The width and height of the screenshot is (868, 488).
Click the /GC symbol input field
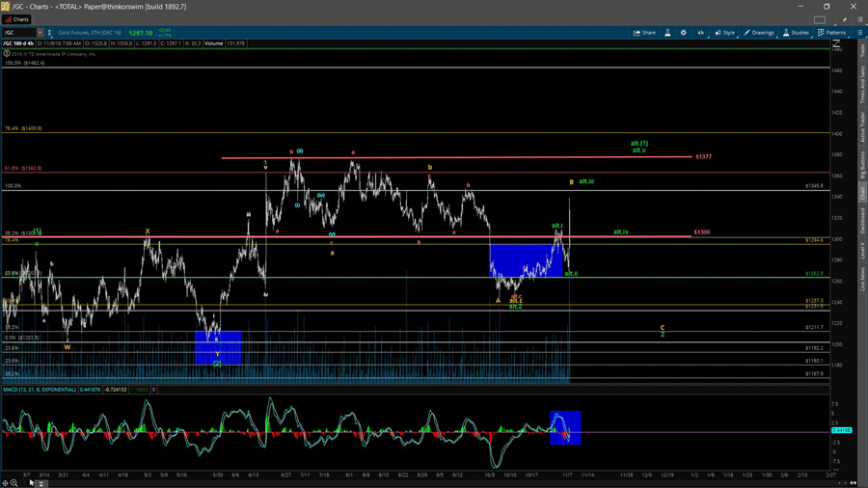[x=19, y=33]
